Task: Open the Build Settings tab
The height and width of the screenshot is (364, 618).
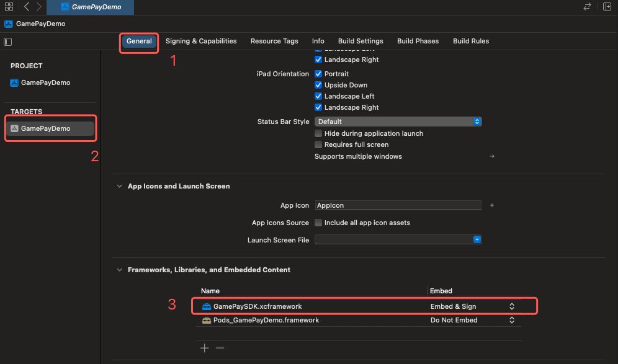Action: [361, 41]
